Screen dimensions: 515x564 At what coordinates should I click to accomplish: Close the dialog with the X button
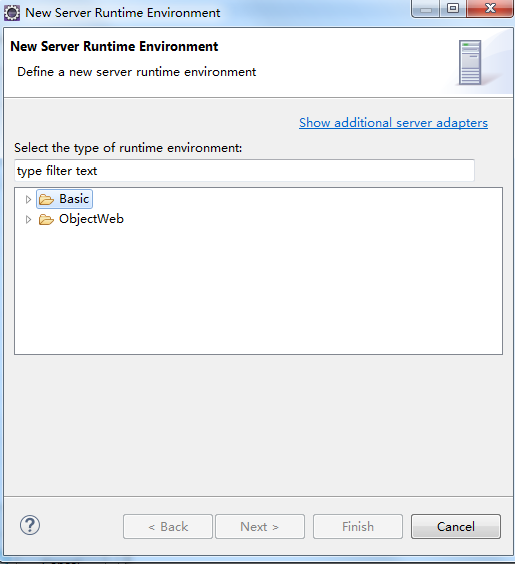[x=490, y=9]
